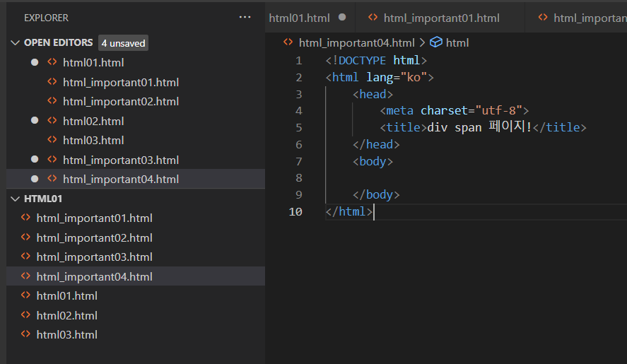
Task: Click HTML icon on html_important01.html tab
Action: tap(373, 17)
